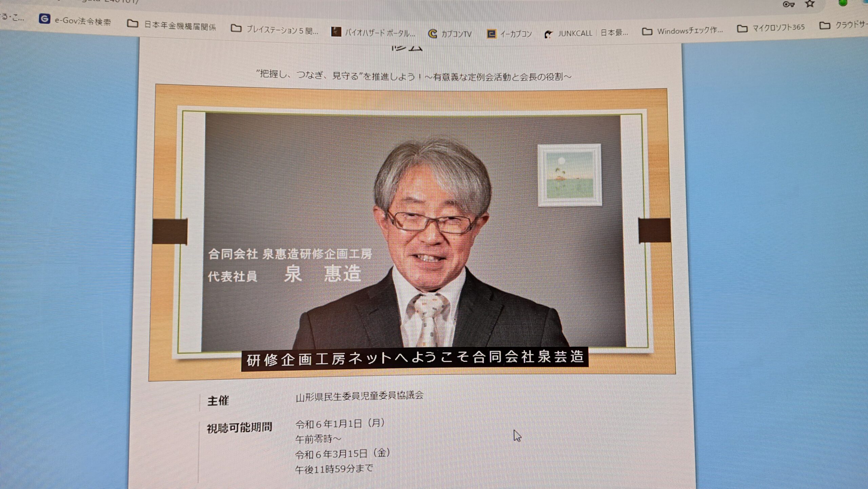Click the 視聴可能期間 label

tap(239, 428)
